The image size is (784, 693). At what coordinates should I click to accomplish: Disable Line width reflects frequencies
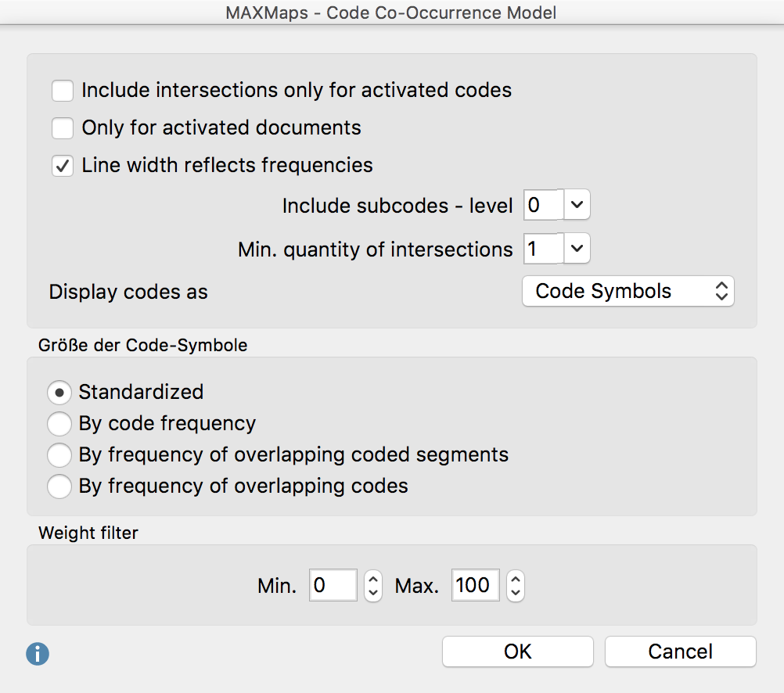(62, 165)
